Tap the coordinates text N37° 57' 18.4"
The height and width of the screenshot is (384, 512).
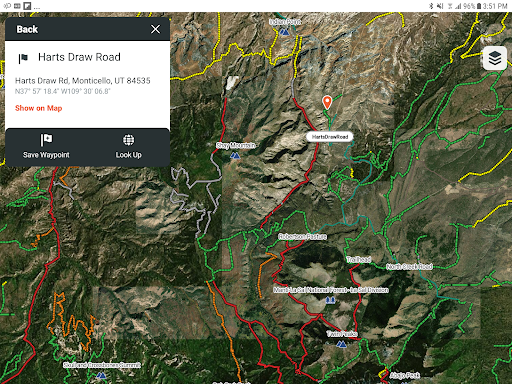[37, 91]
